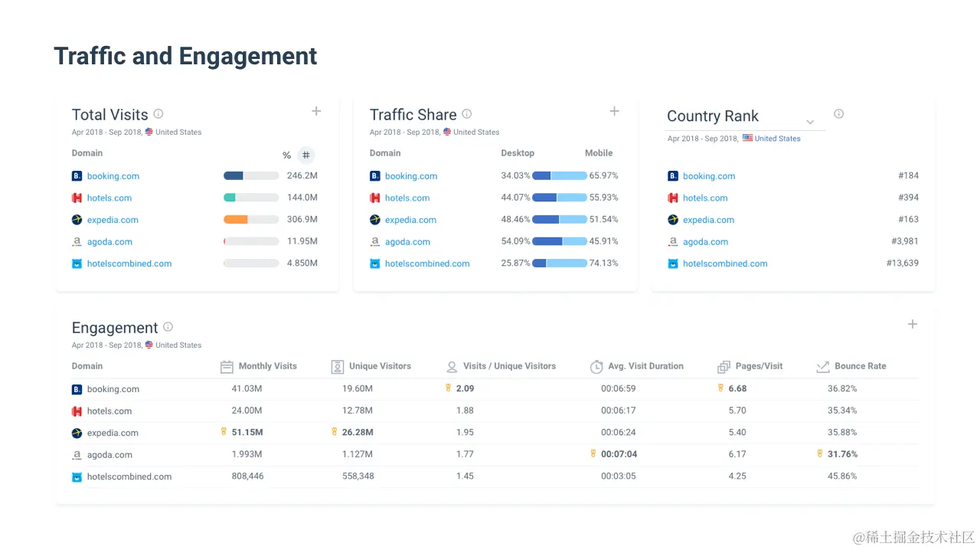Click the Traffic and Engagement heading
This screenshot has width=980, height=550.
click(x=185, y=56)
